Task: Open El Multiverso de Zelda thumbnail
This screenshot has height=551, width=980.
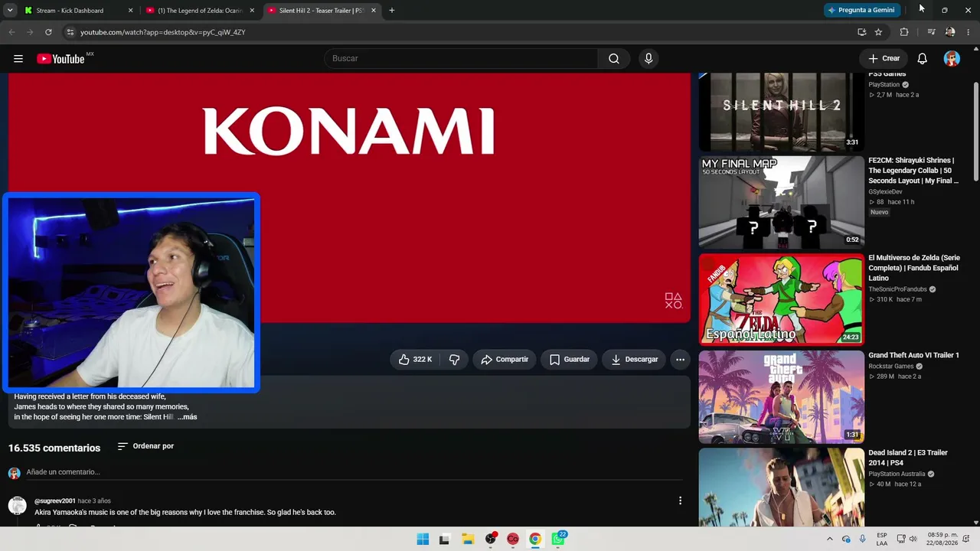Action: pos(782,300)
